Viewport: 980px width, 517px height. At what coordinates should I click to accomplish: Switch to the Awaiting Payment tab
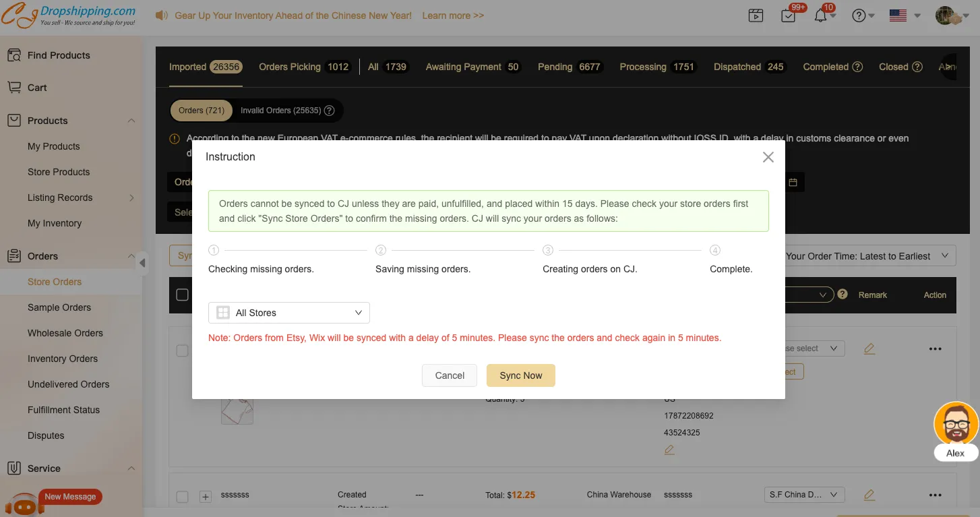point(472,67)
